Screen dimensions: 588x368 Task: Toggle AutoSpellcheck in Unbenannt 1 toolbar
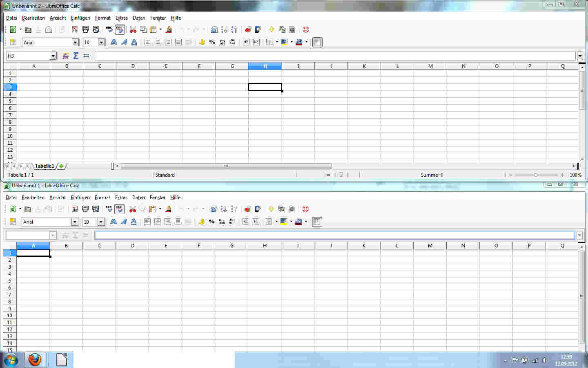(119, 209)
